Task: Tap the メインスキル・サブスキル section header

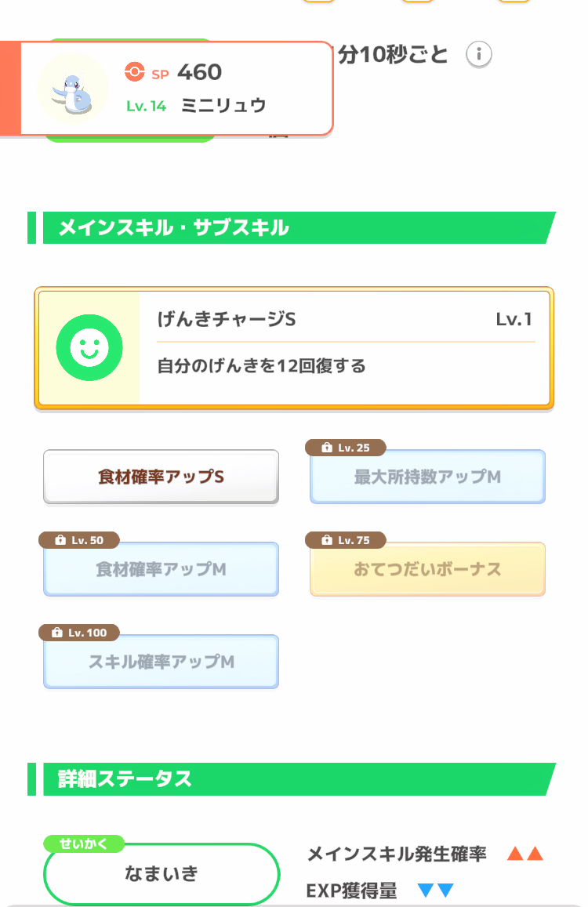Action: 174,228
